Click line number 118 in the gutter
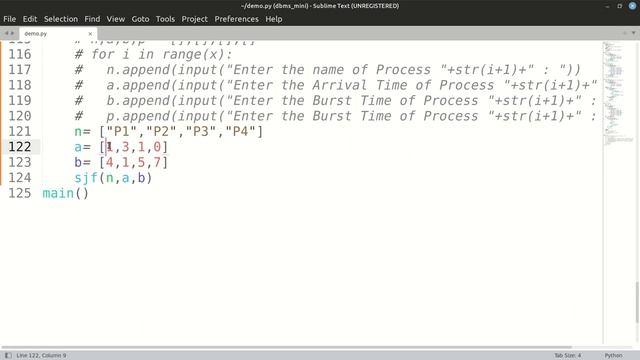Screen dimensions: 640x360 pos(20,85)
